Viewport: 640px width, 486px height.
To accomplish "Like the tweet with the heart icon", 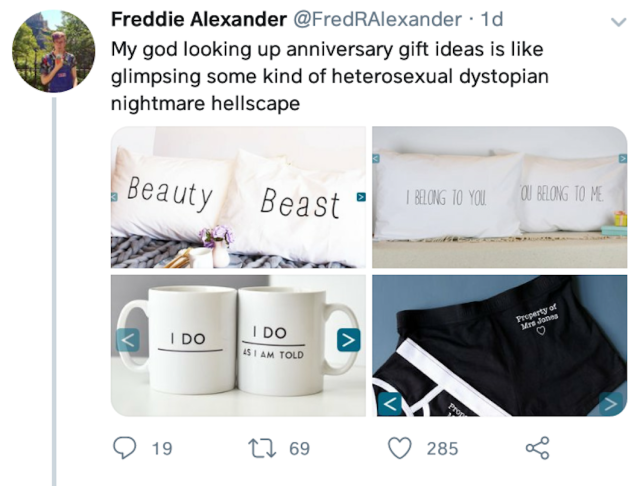I will pyautogui.click(x=399, y=448).
